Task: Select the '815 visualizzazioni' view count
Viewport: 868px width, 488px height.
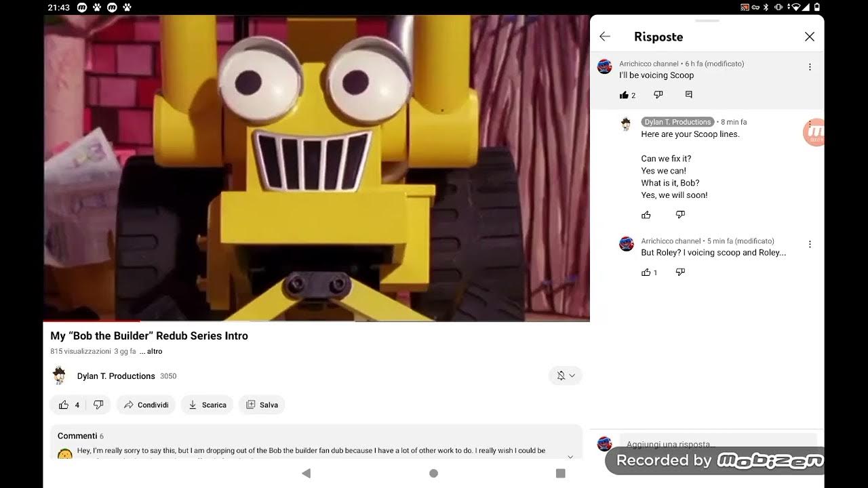Action: pos(80,351)
